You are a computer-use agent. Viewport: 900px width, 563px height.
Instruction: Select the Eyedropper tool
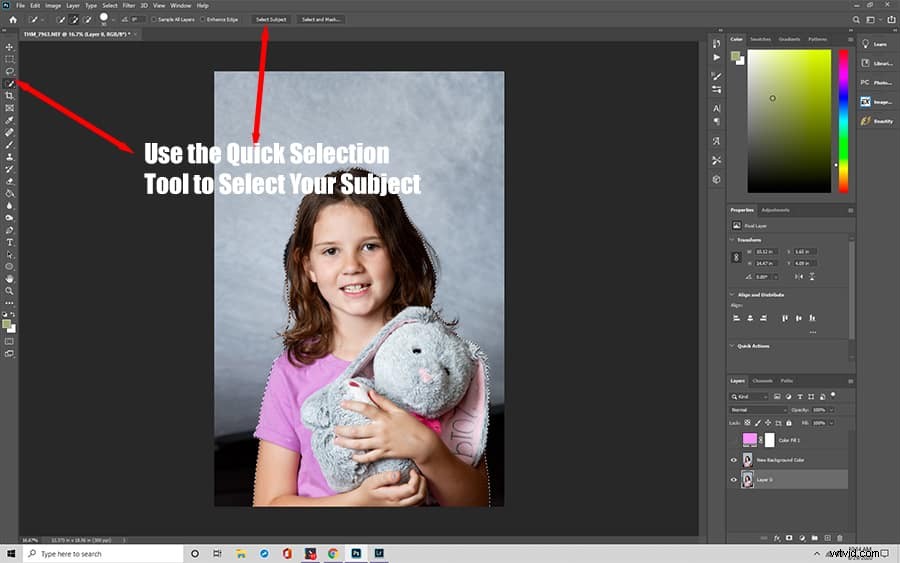coord(9,120)
